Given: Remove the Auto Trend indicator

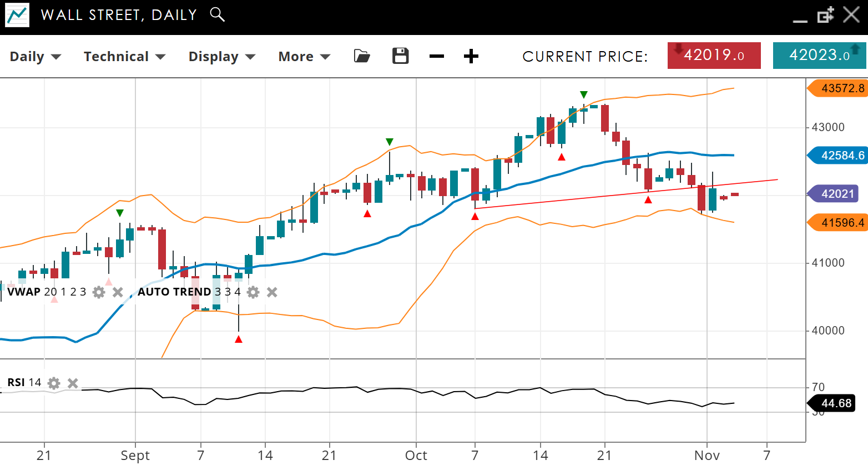Looking at the screenshot, I should (272, 292).
